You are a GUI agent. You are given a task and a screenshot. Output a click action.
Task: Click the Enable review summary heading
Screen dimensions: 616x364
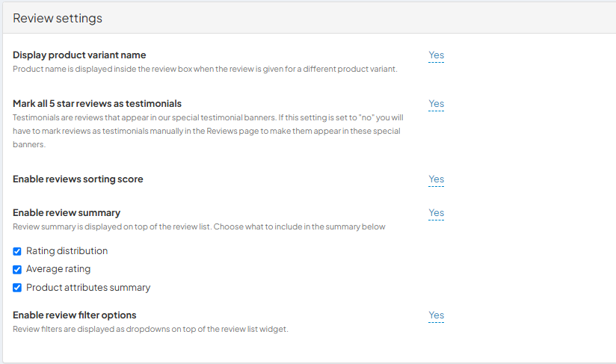[x=67, y=213]
